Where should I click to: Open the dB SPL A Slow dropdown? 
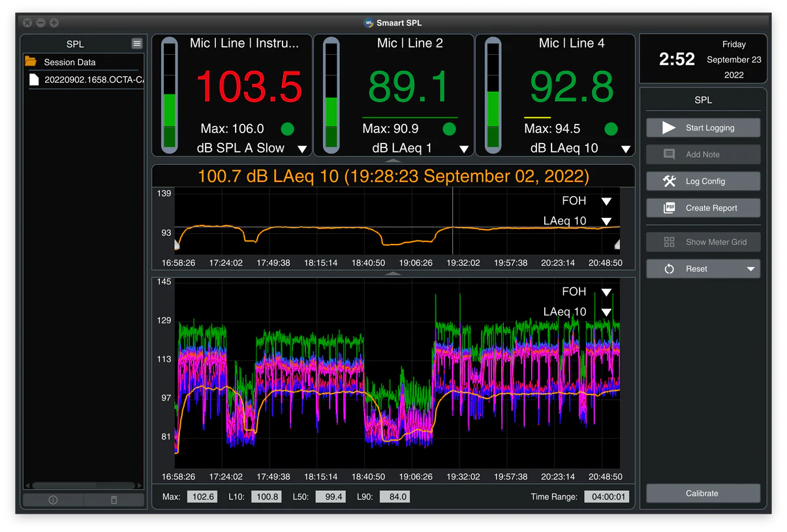click(302, 149)
